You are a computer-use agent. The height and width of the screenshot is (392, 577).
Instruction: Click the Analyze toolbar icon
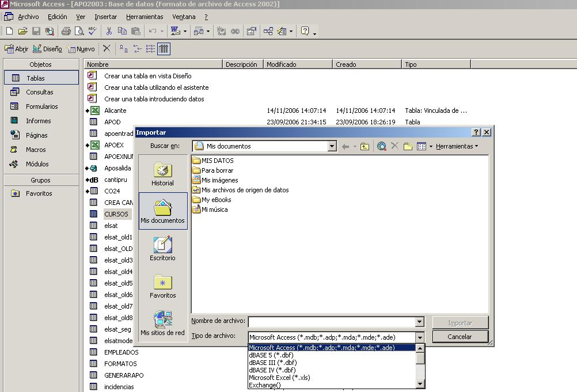(x=199, y=31)
